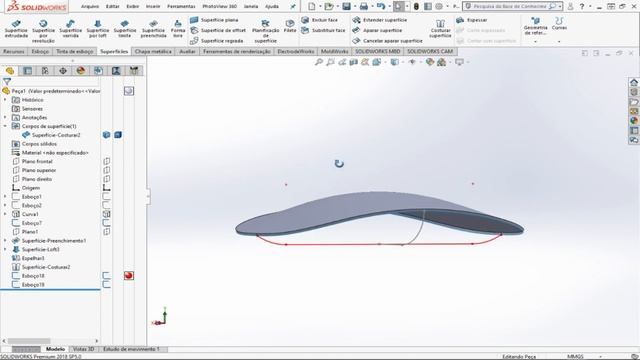Click the Undo icon in the top toolbar
Image resolution: width=640 pixels, height=360 pixels.
381,6
